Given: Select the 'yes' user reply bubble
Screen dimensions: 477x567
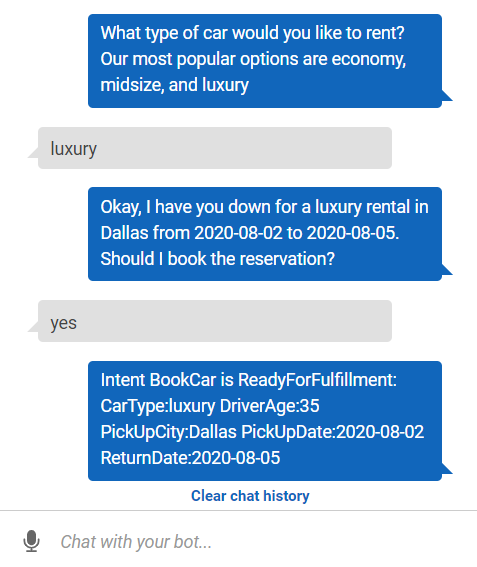Looking at the screenshot, I should (215, 321).
